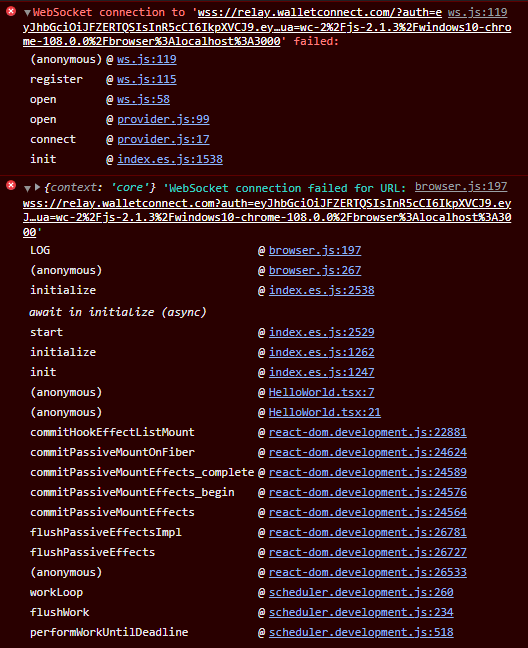Open the index.es.js:1247 link

321,372
